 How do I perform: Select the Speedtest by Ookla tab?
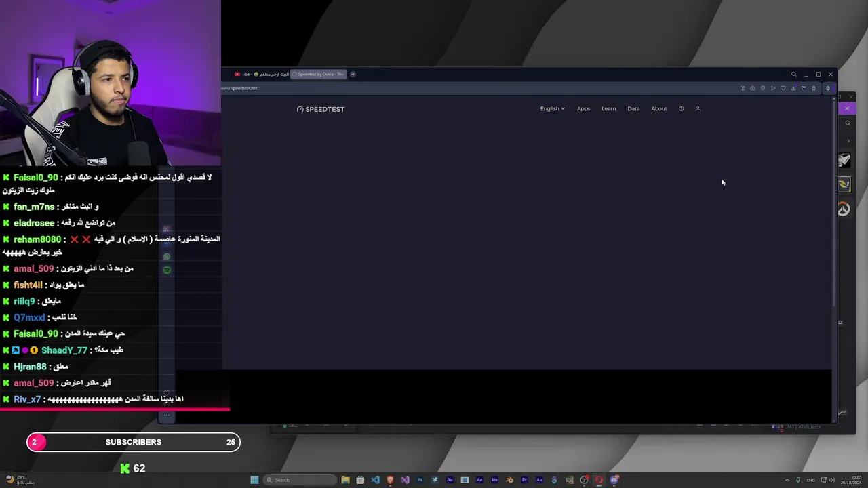tap(319, 74)
